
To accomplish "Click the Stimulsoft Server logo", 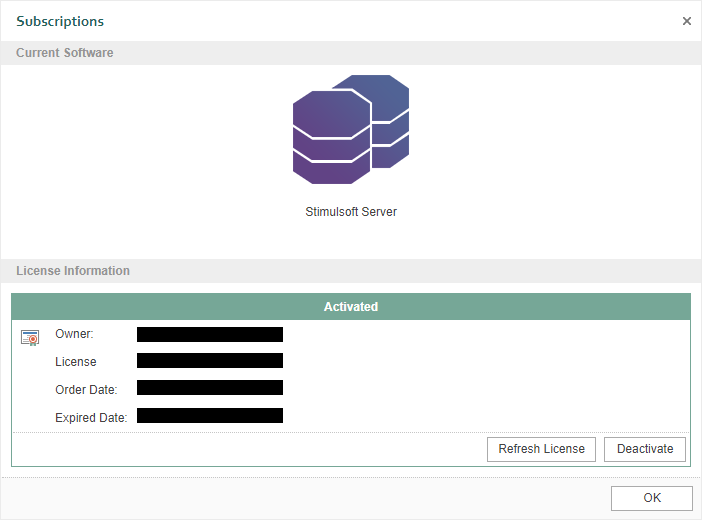I will click(351, 129).
